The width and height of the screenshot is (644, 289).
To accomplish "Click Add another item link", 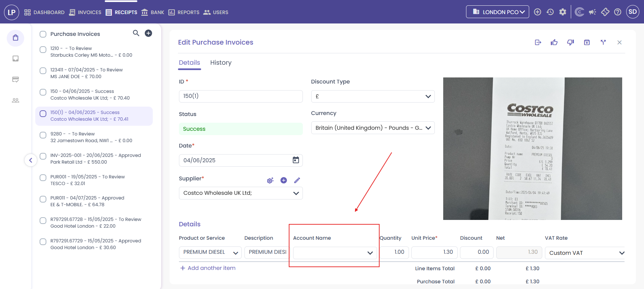I will [x=208, y=268].
